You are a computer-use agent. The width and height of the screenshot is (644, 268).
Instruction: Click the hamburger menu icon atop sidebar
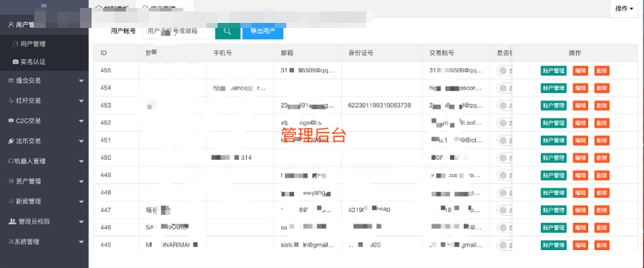point(44,6)
